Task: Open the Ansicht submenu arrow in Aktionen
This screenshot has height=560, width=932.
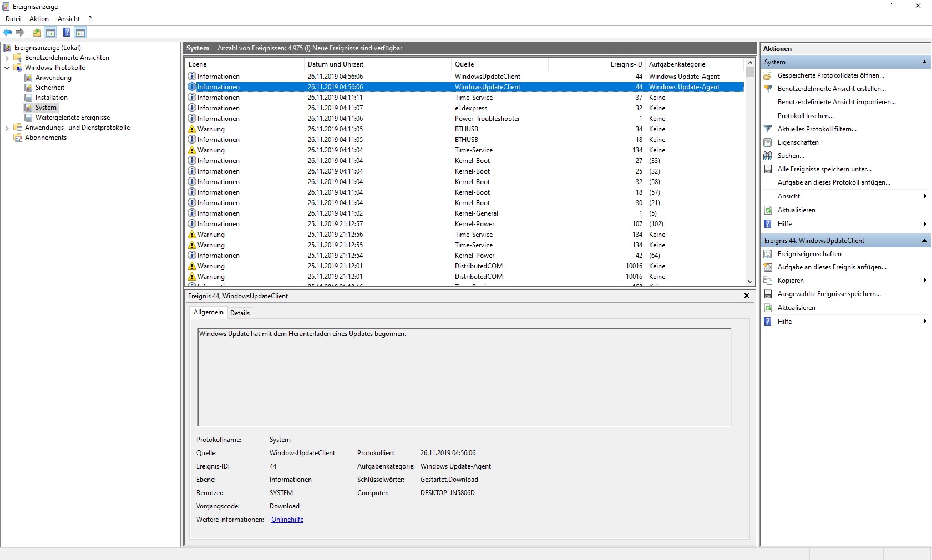Action: tap(925, 196)
